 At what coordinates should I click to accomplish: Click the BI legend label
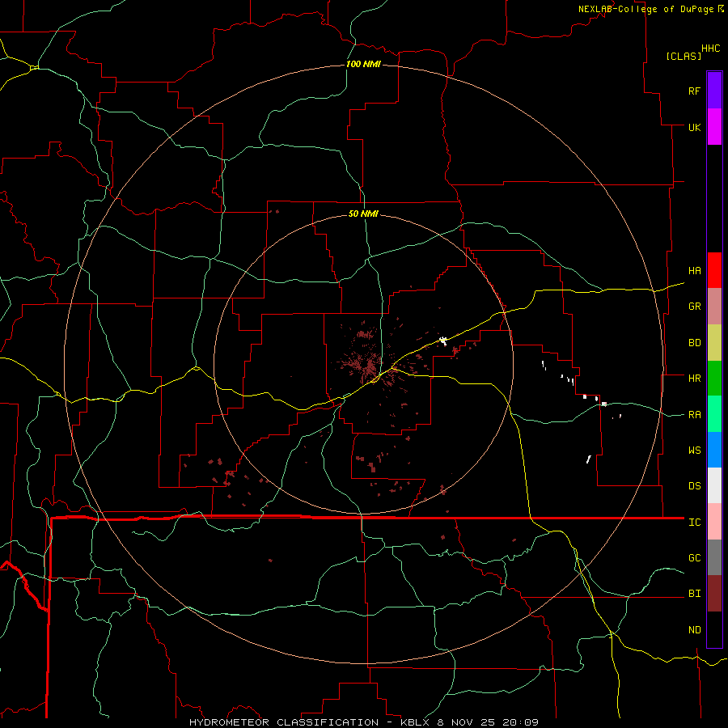[694, 594]
